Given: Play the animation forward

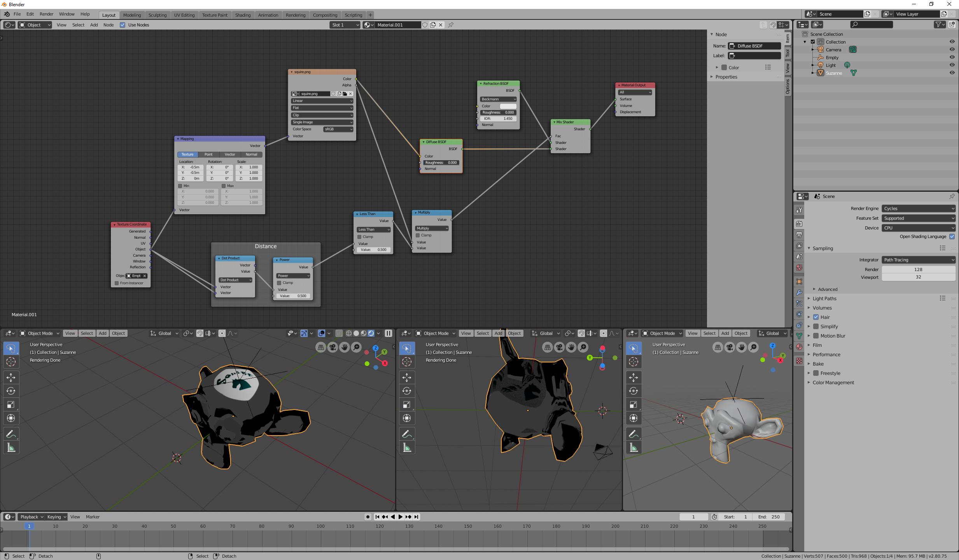Looking at the screenshot, I should [401, 517].
